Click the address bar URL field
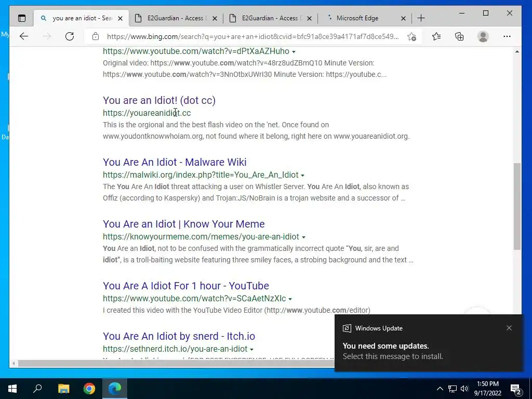The image size is (532, 399). pos(253,36)
